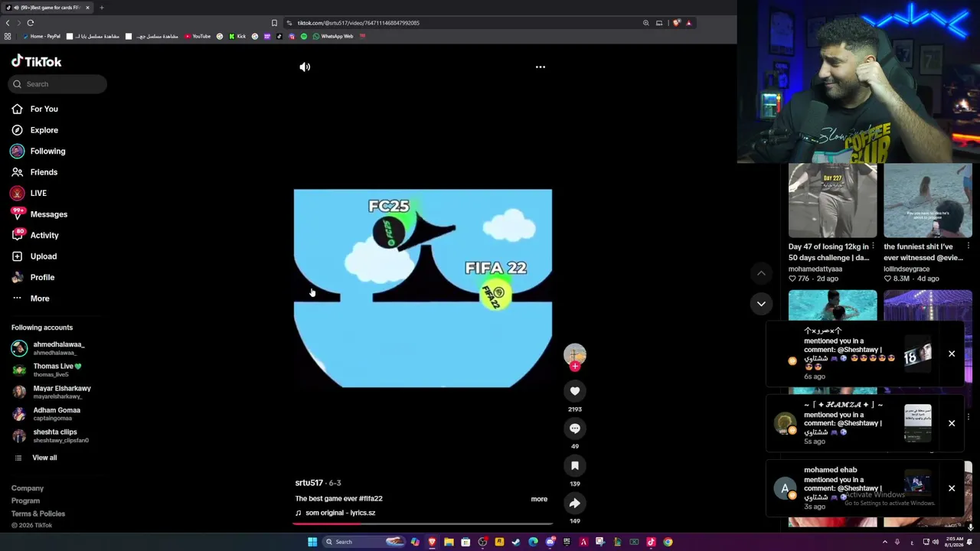Open the Following feed
The width and height of the screenshot is (980, 551).
point(38,151)
